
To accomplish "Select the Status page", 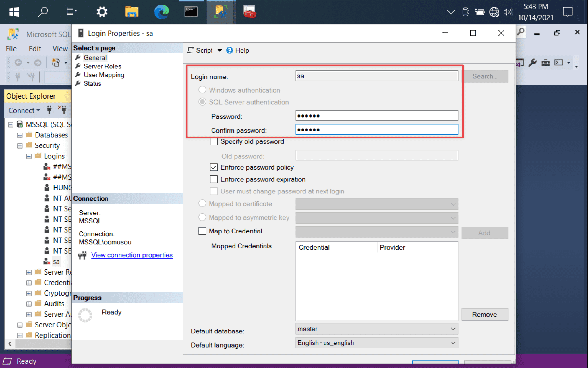I will click(x=92, y=83).
